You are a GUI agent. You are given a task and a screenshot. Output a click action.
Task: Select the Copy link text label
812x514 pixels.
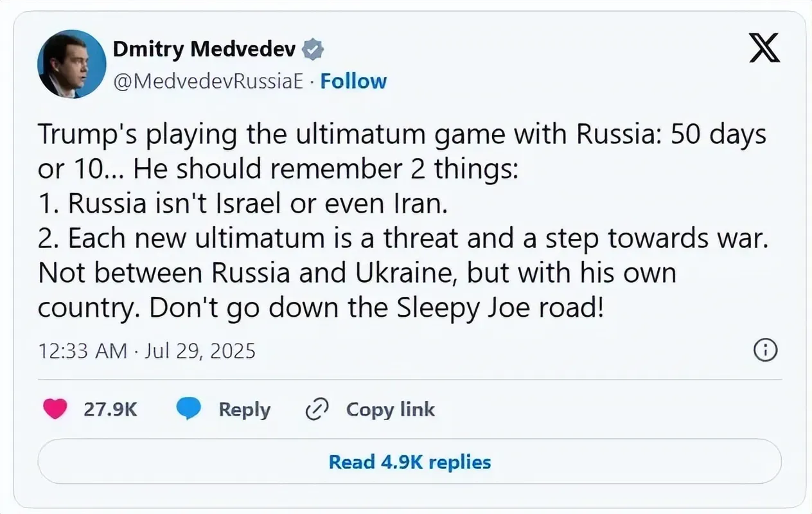pos(390,409)
